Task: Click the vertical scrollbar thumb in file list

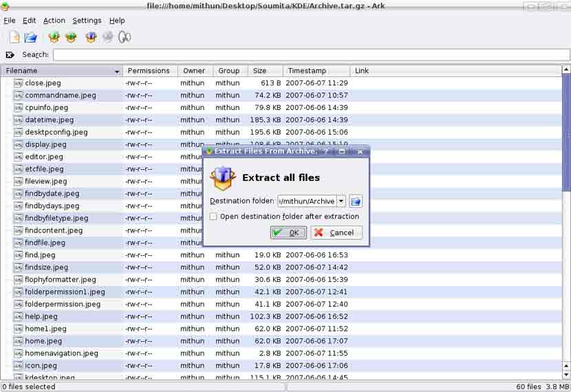Action: pyautogui.click(x=566, y=133)
